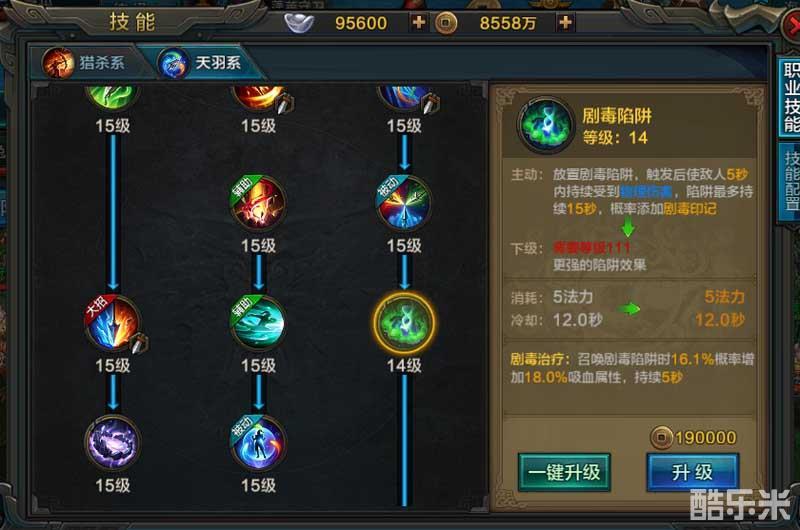
Task: Select the 被动 blue figure skill icon
Action: 258,443
